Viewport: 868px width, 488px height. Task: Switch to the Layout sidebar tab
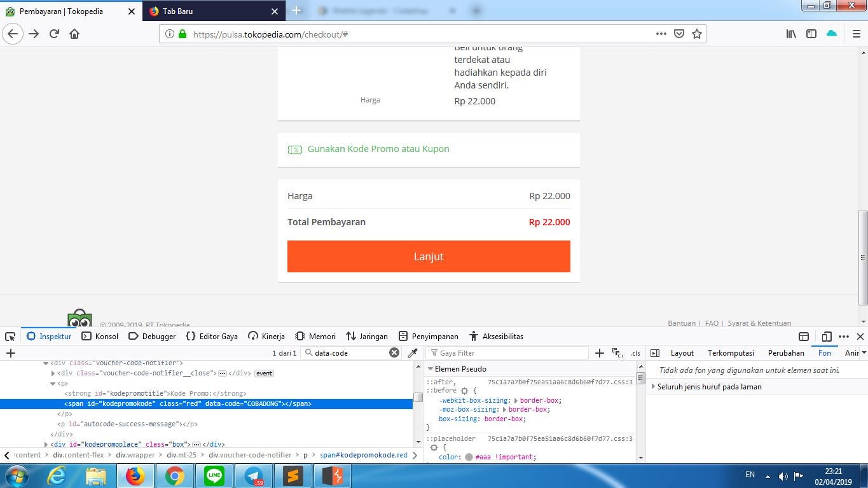[682, 353]
